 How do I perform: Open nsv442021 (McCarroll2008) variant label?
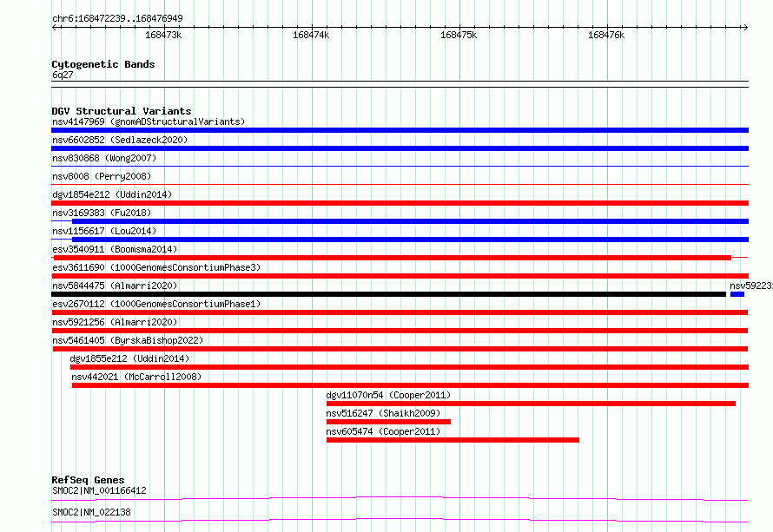click(136, 377)
